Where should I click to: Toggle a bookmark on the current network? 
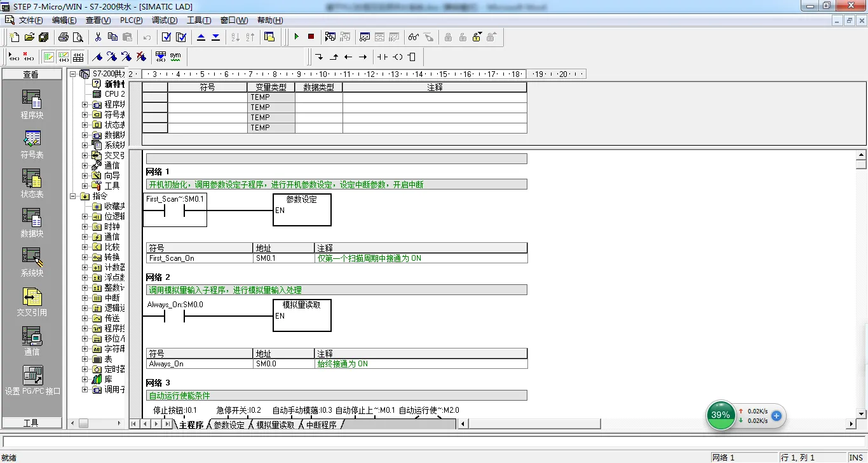pos(97,57)
